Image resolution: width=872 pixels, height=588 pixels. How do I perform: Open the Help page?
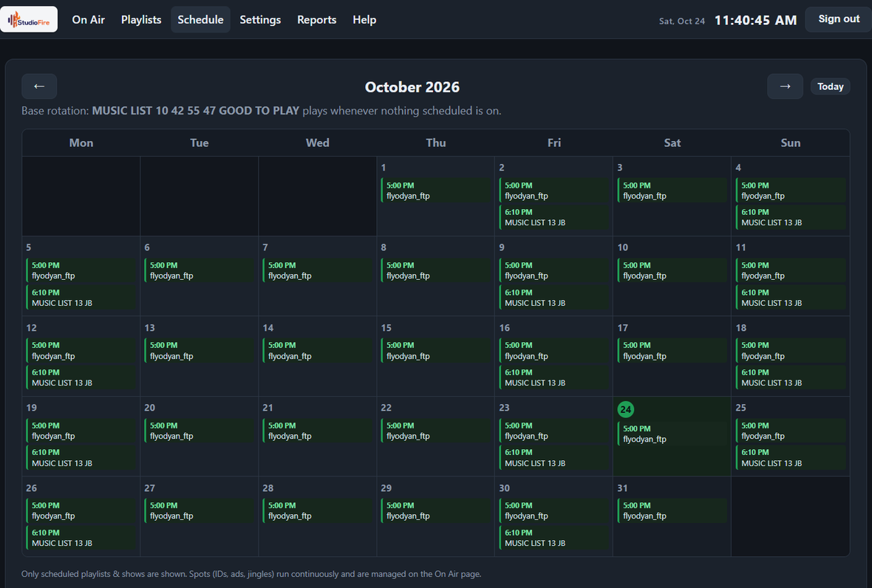tap(364, 19)
